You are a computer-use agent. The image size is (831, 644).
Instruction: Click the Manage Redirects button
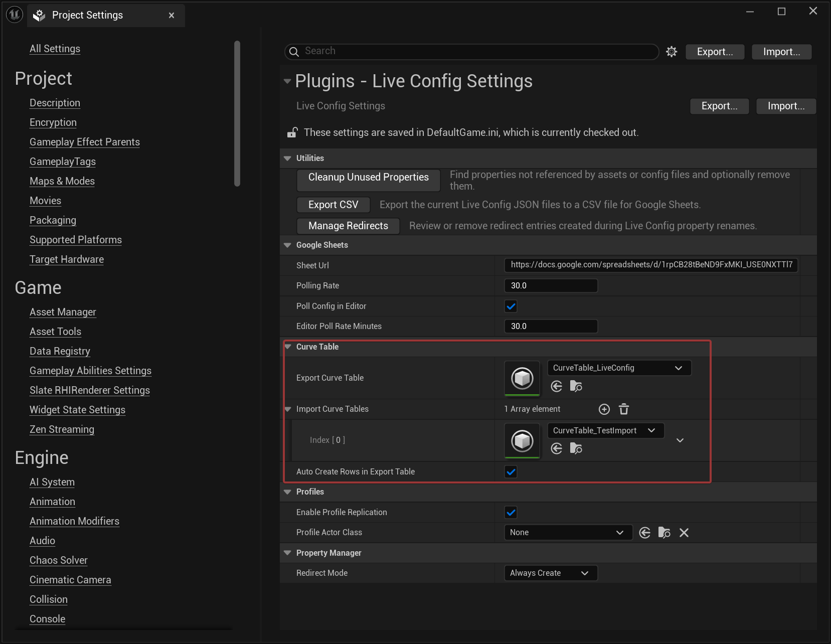[x=348, y=226]
